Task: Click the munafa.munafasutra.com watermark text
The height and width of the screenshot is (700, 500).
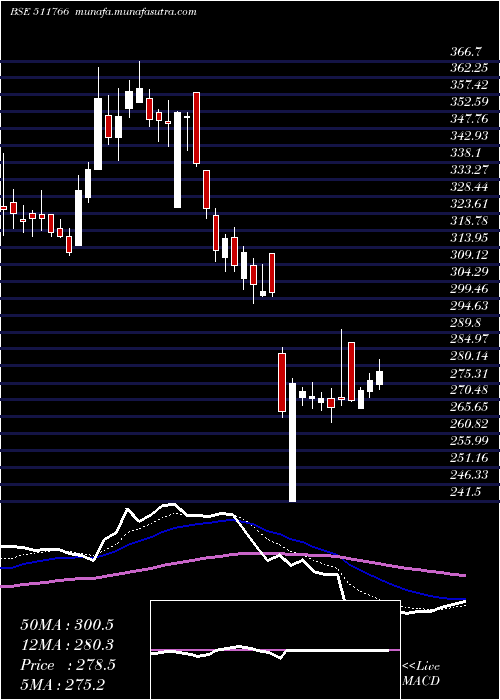Action: click(x=136, y=12)
